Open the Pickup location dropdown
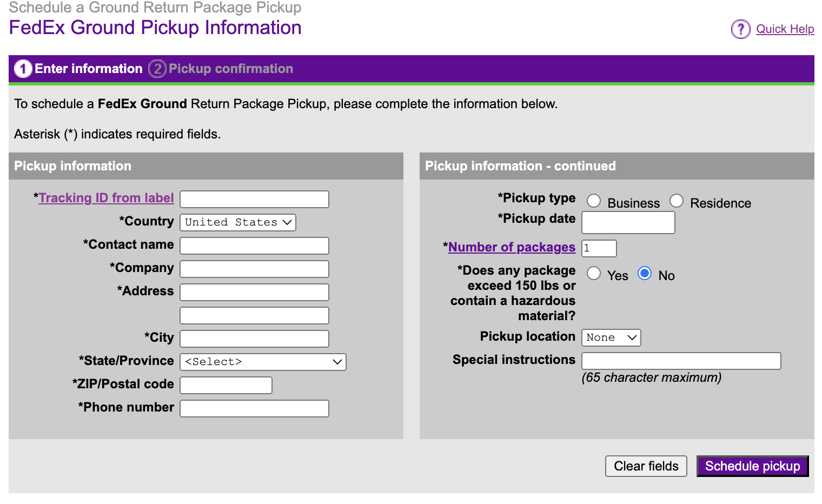This screenshot has width=822, height=504. coord(611,337)
